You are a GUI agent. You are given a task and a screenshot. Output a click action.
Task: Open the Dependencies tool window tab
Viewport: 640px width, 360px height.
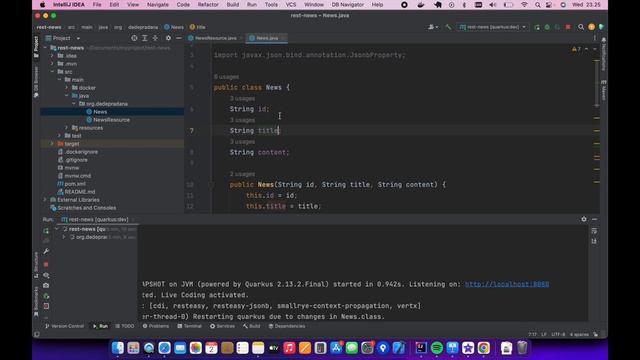[x=287, y=326]
